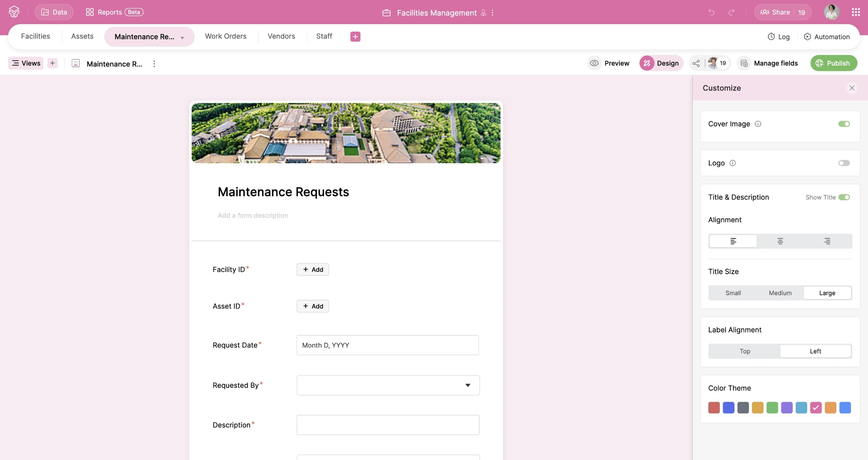Click the undo arrow icon
The height and width of the screenshot is (460, 868).
(x=711, y=12)
